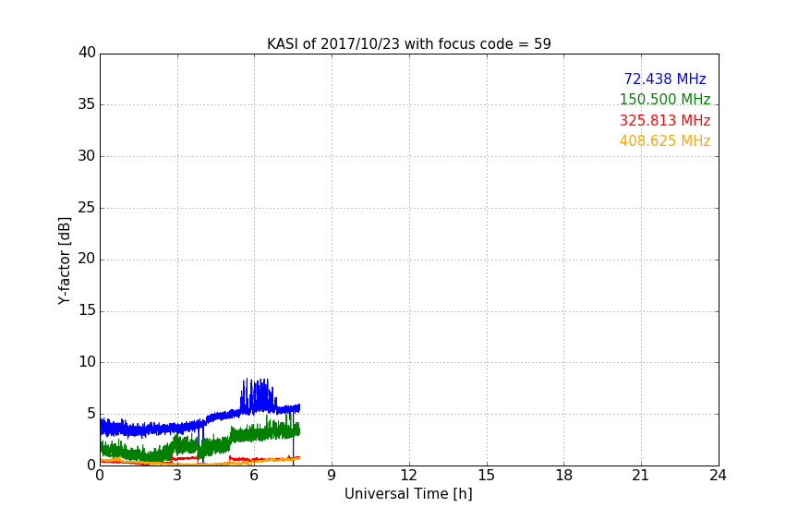
Task: Click the Y-factor [dB] axis label
Action: 64,260
